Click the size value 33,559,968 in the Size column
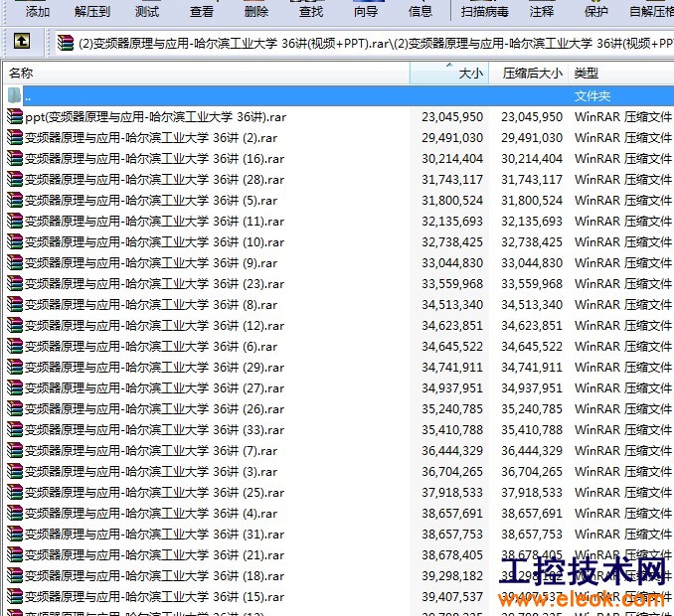This screenshot has height=616, width=674. tap(452, 284)
